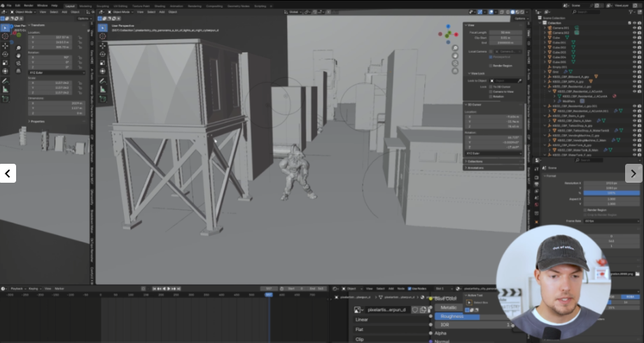Hide Camera.001 using its eye icon
Viewport: 644px width, 343px height.
point(633,27)
